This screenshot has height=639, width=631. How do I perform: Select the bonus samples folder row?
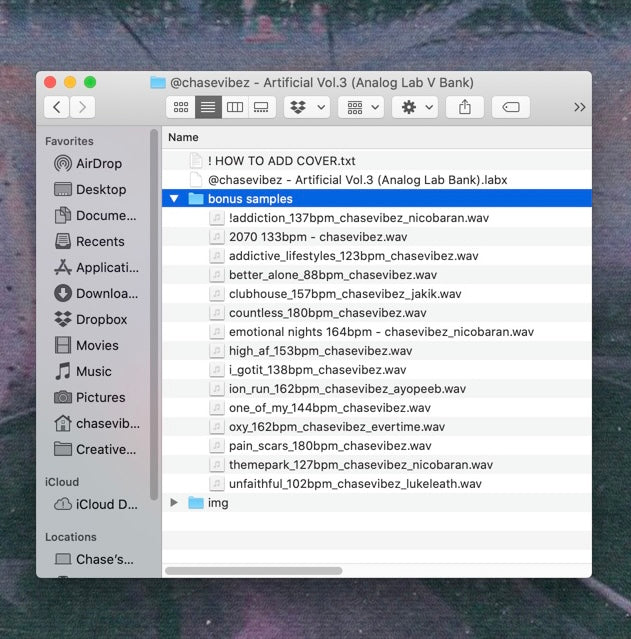377,199
